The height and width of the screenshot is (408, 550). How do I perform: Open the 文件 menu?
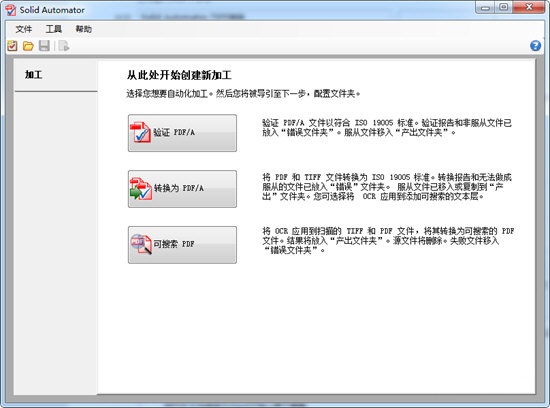tap(24, 29)
